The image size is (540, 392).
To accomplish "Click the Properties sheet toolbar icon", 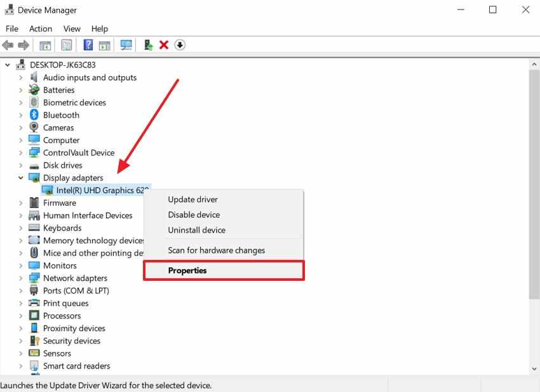I will [x=67, y=45].
